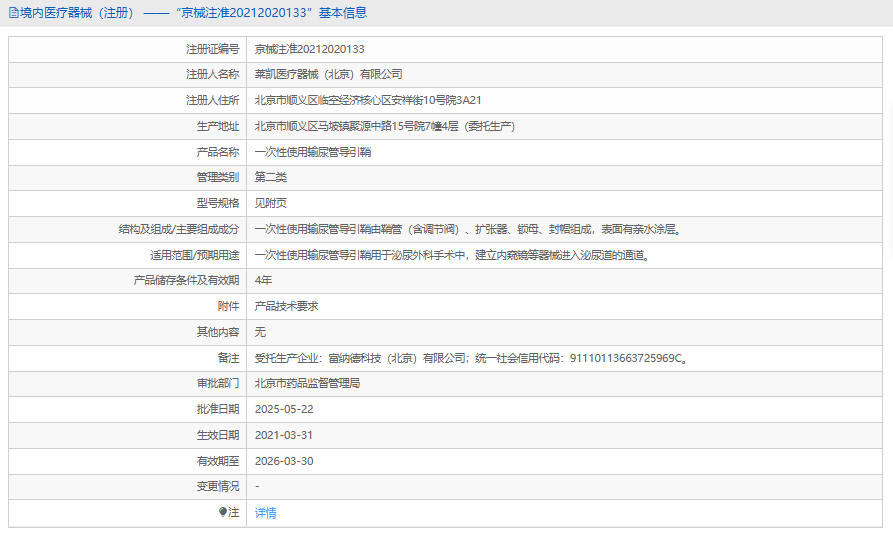The height and width of the screenshot is (533, 893).
Task: Click the expiry date 2026-03-30
Action: (x=284, y=461)
